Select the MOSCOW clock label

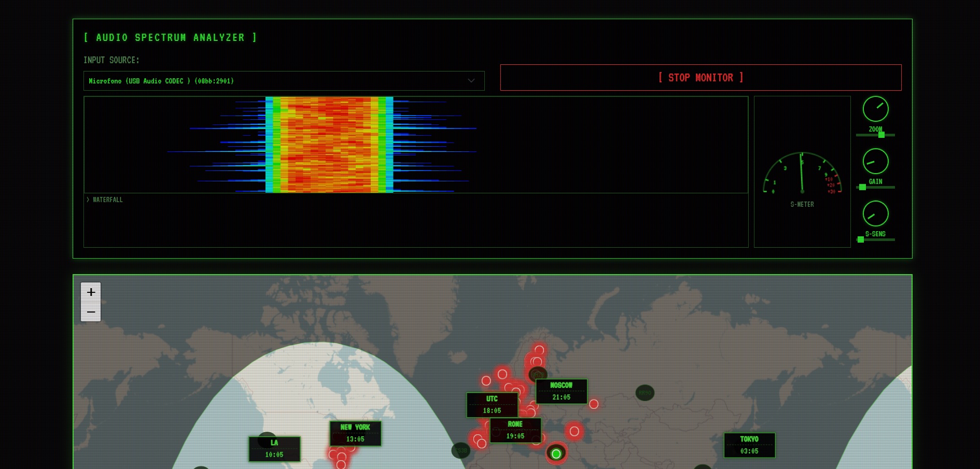561,391
